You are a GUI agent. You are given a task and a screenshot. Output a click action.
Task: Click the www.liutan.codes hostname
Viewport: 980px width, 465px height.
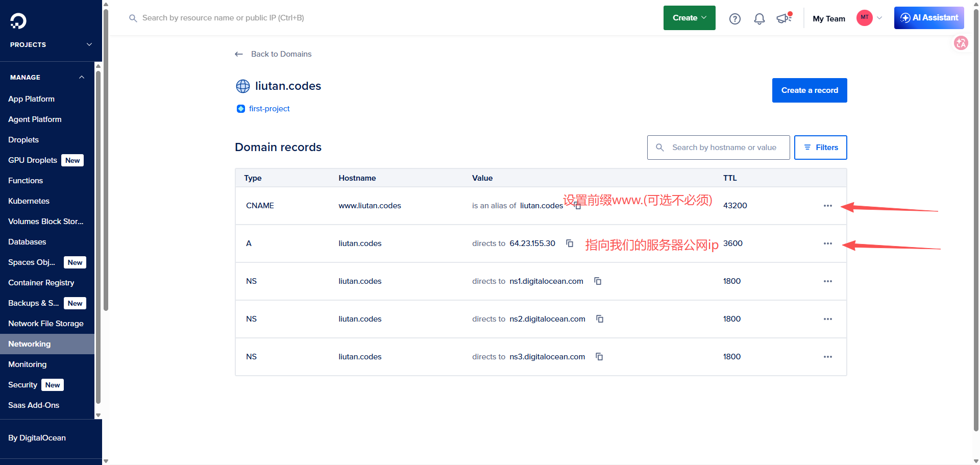coord(370,206)
